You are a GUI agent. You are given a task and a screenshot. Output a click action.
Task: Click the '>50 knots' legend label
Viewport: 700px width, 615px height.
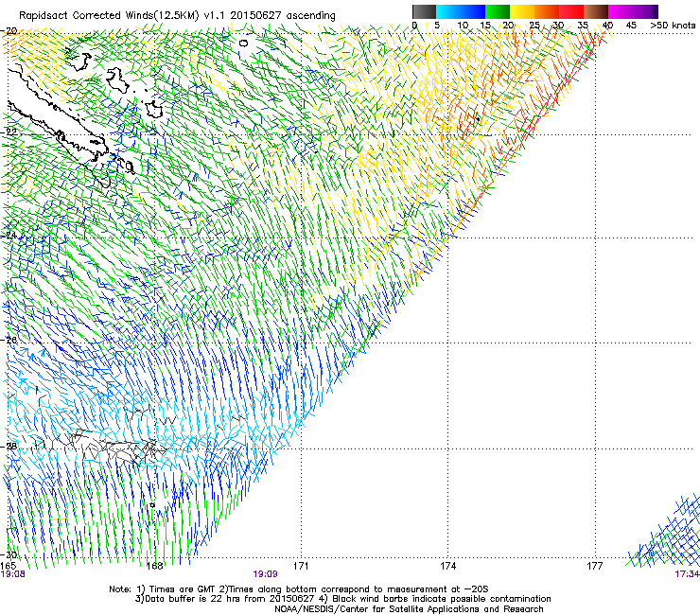point(673,26)
